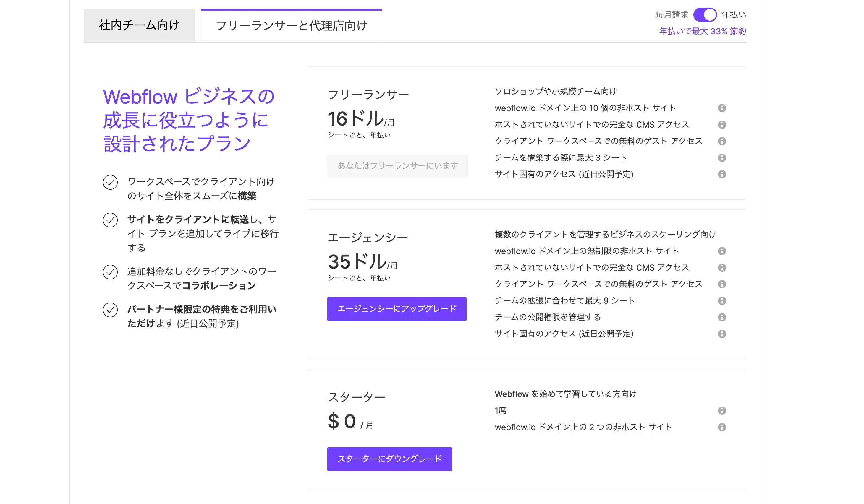The width and height of the screenshot is (864, 504).
Task: Select フリーランサーと代理店向け tab
Action: (x=291, y=26)
